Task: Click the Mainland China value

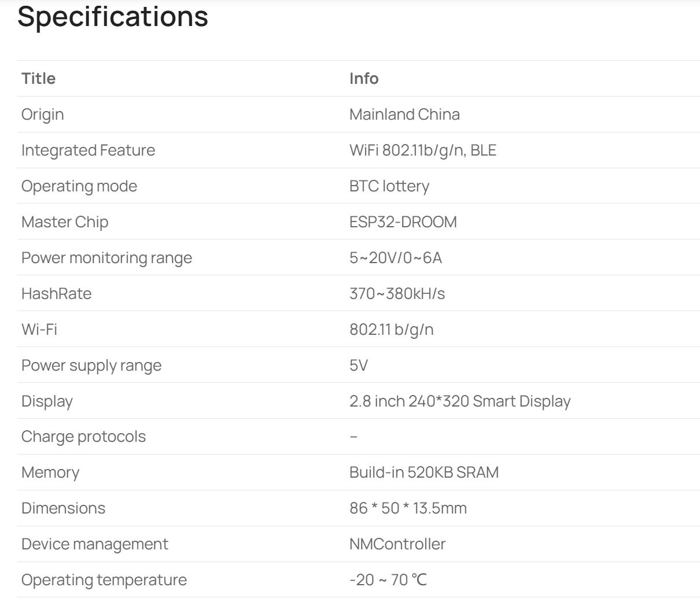Action: [404, 115]
